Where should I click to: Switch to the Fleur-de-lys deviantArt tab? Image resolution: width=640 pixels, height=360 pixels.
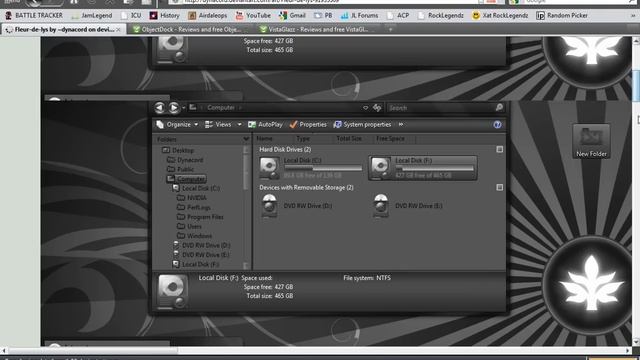(64, 29)
